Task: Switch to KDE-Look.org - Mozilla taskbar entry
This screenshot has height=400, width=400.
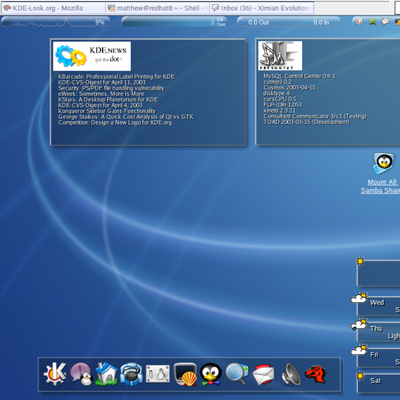Action: 53,8
